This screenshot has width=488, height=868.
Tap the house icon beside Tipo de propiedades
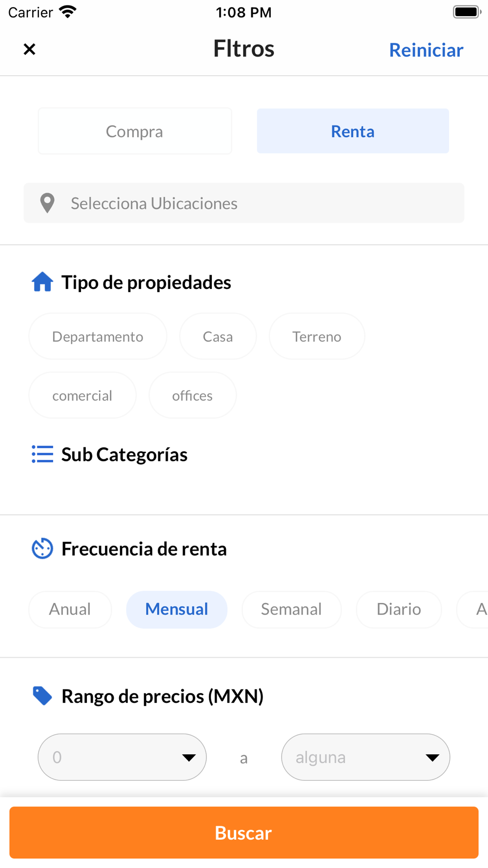(42, 282)
